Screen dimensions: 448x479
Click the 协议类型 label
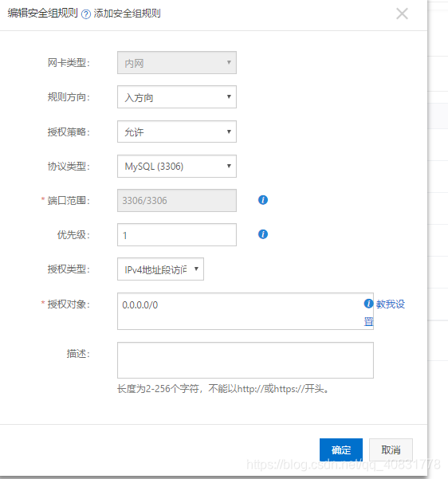tap(69, 167)
